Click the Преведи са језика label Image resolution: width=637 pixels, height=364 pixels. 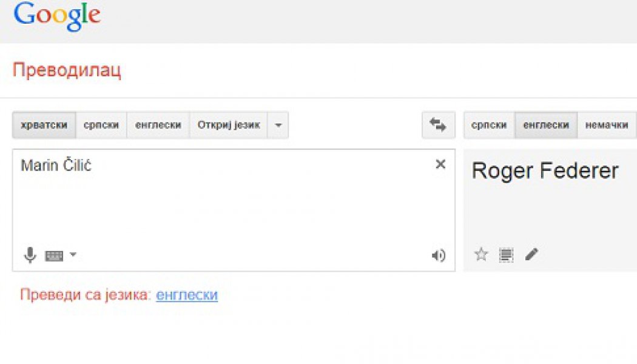point(86,294)
